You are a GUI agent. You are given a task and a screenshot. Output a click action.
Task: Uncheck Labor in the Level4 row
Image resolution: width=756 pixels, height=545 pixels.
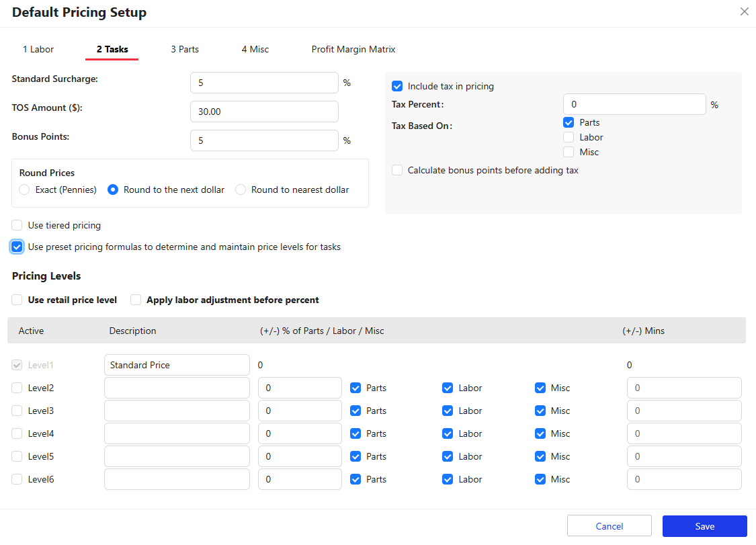pos(448,433)
